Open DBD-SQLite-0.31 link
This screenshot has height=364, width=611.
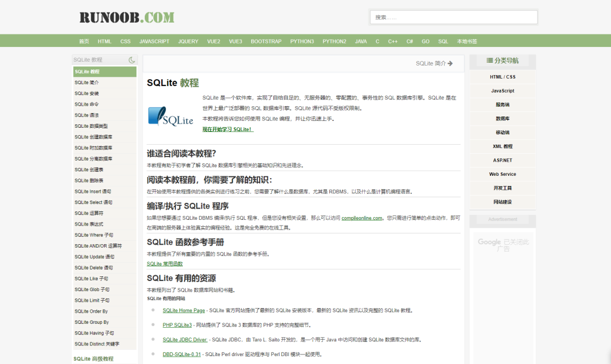(182, 354)
